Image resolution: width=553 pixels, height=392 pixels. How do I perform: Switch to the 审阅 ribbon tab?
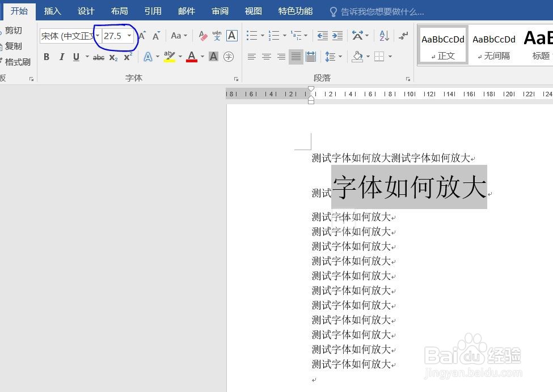(219, 11)
